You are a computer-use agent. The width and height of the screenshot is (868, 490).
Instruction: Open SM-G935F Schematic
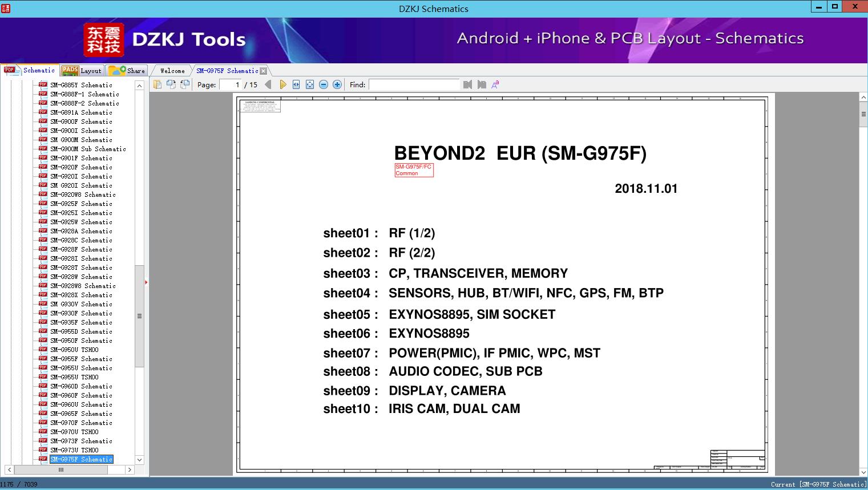81,322
